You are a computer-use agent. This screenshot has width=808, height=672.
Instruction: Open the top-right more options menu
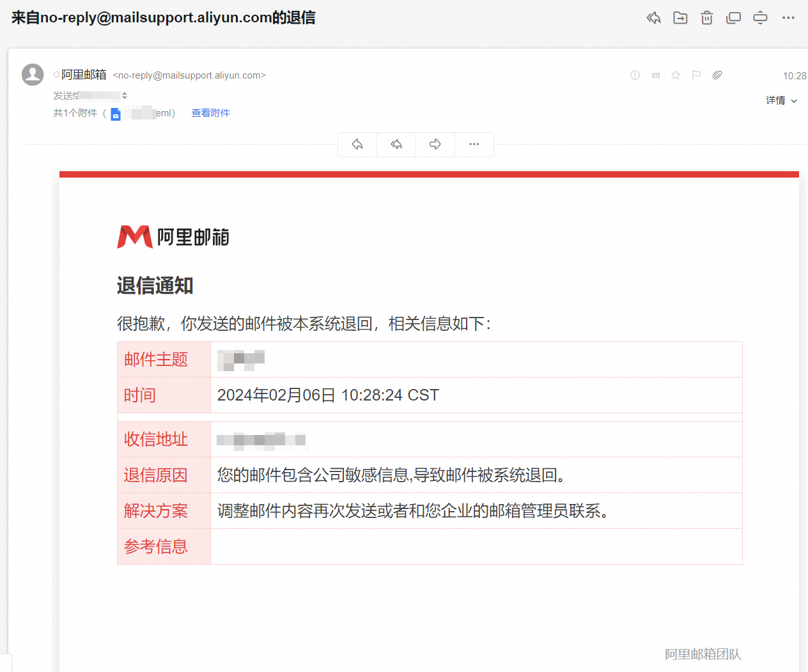788,18
